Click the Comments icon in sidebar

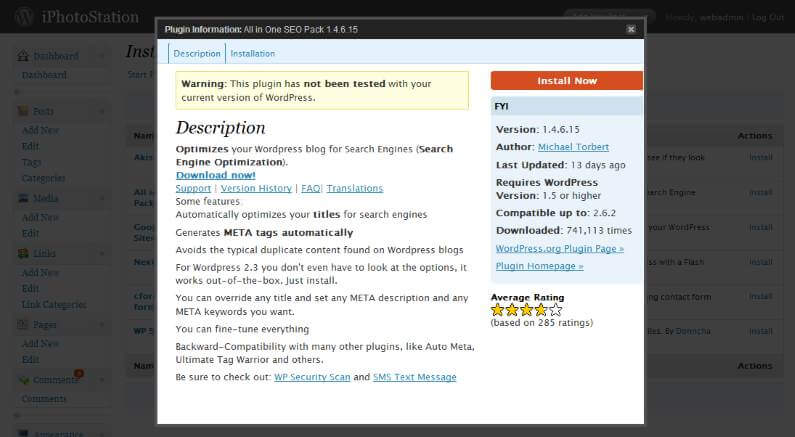tap(23, 380)
